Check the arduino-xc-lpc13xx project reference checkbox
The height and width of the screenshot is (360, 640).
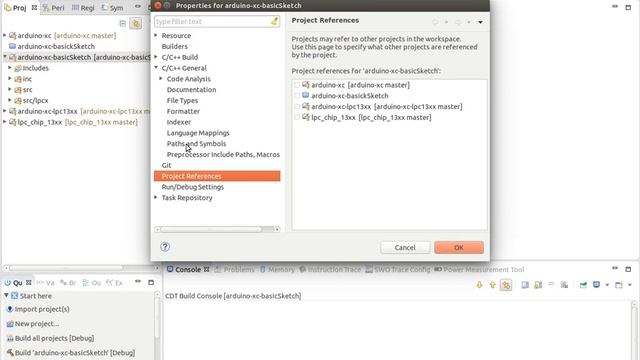[x=297, y=107]
